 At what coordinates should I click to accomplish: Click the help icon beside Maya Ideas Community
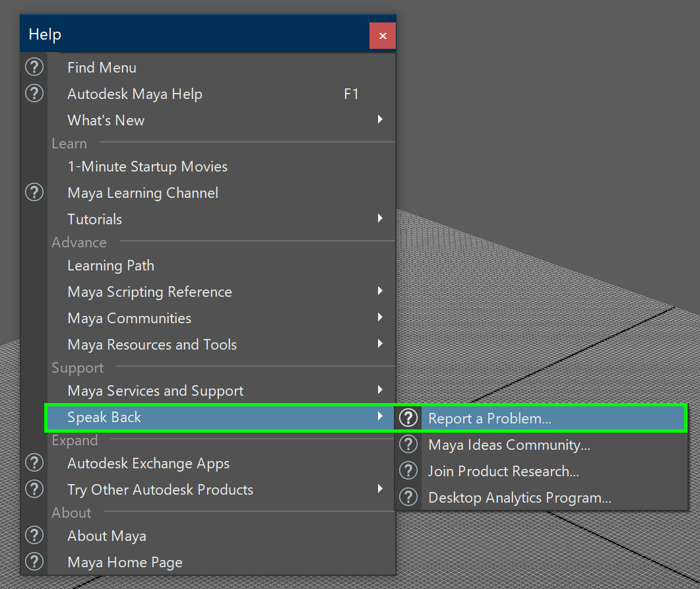click(408, 444)
